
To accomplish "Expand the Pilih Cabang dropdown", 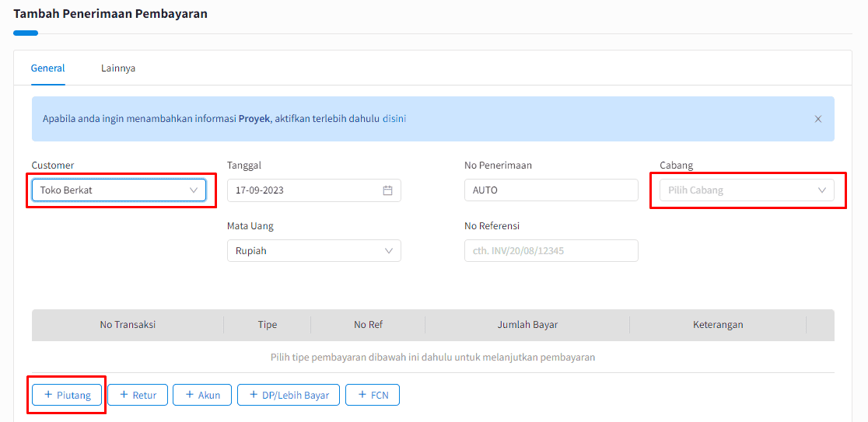I will [746, 190].
